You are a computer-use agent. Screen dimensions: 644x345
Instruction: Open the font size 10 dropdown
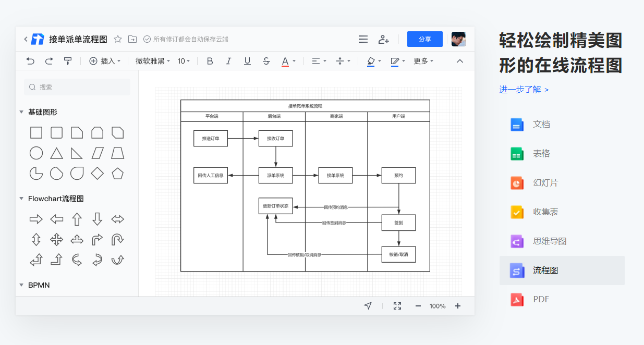click(x=183, y=61)
